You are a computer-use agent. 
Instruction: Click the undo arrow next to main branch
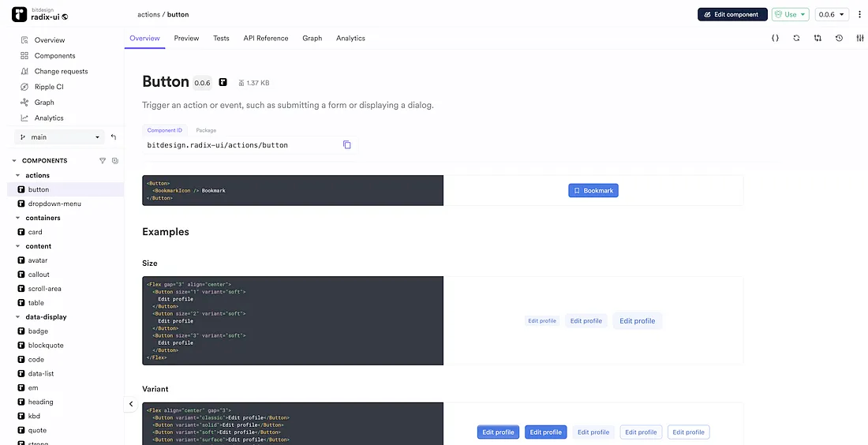114,137
